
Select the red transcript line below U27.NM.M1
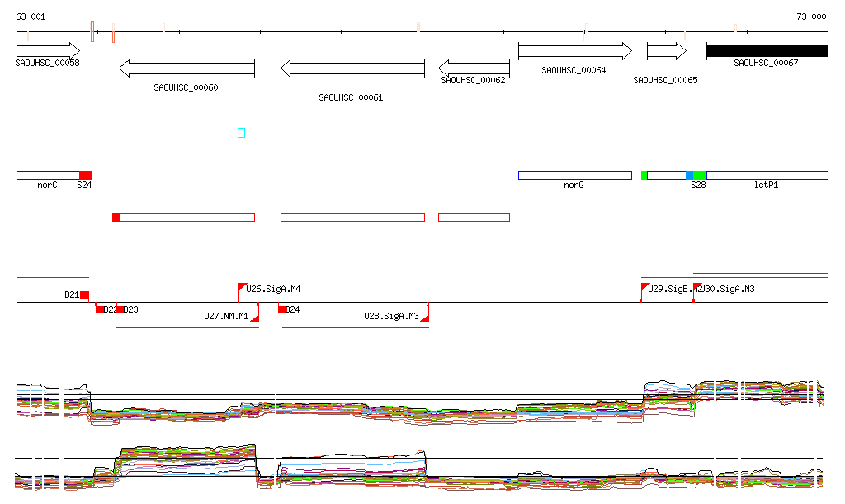[x=187, y=327]
